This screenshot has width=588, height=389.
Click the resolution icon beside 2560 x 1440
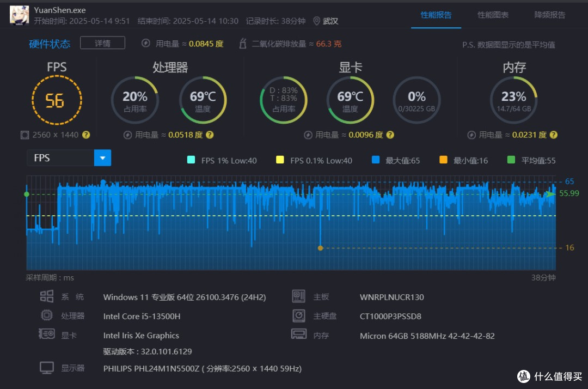pos(24,135)
